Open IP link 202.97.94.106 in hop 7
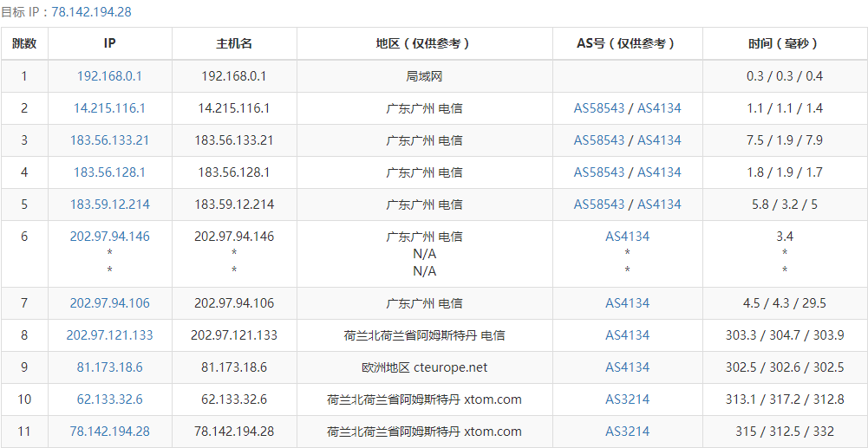The image size is (868, 448). (x=109, y=303)
